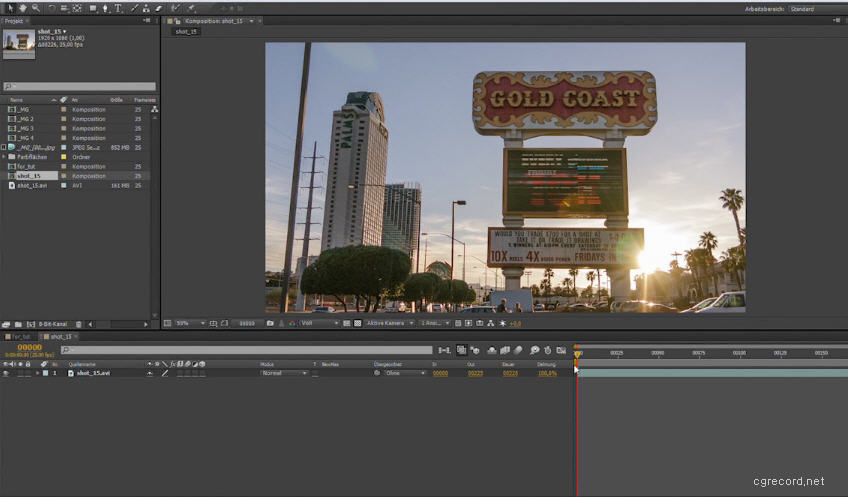Viewport: 848px width, 497px height.
Task: Open project flowchart view icon
Action: coord(155,109)
